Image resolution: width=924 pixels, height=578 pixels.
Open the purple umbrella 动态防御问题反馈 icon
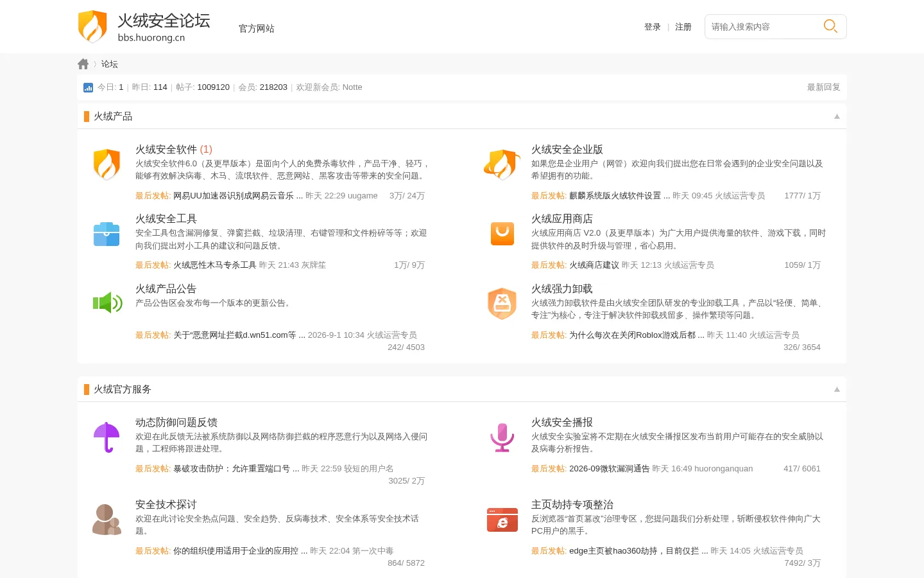107,437
